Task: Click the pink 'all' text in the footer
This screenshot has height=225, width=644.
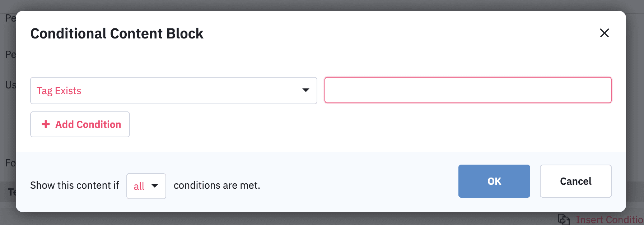Action: point(139,186)
